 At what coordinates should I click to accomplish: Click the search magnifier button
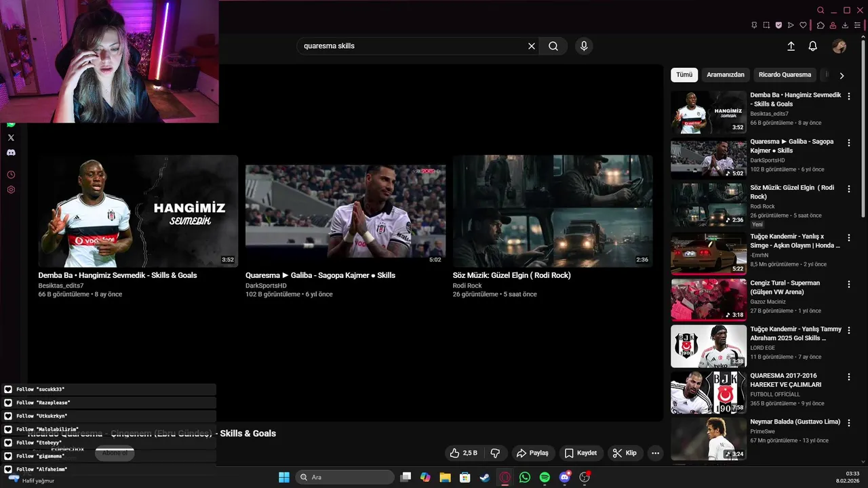(553, 46)
